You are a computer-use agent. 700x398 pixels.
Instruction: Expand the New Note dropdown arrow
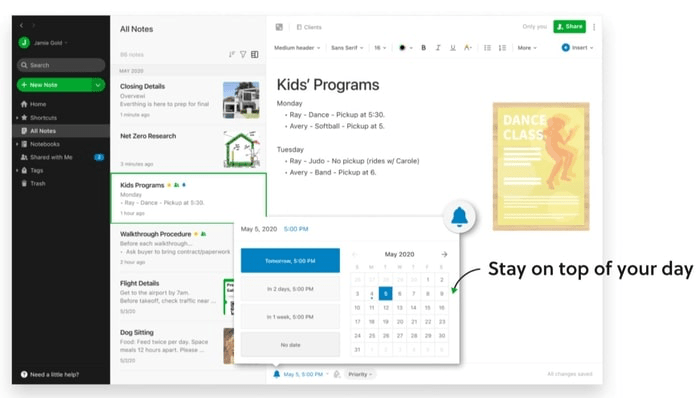(x=98, y=85)
